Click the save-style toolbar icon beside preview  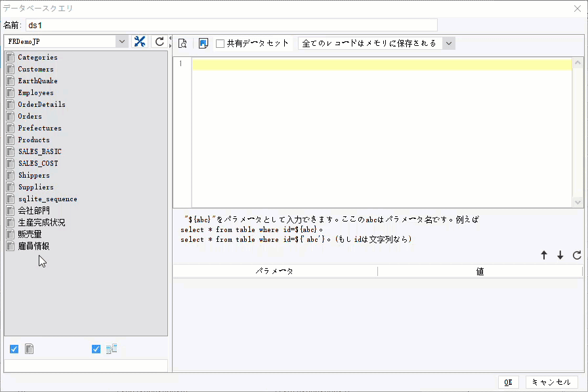[x=203, y=43]
